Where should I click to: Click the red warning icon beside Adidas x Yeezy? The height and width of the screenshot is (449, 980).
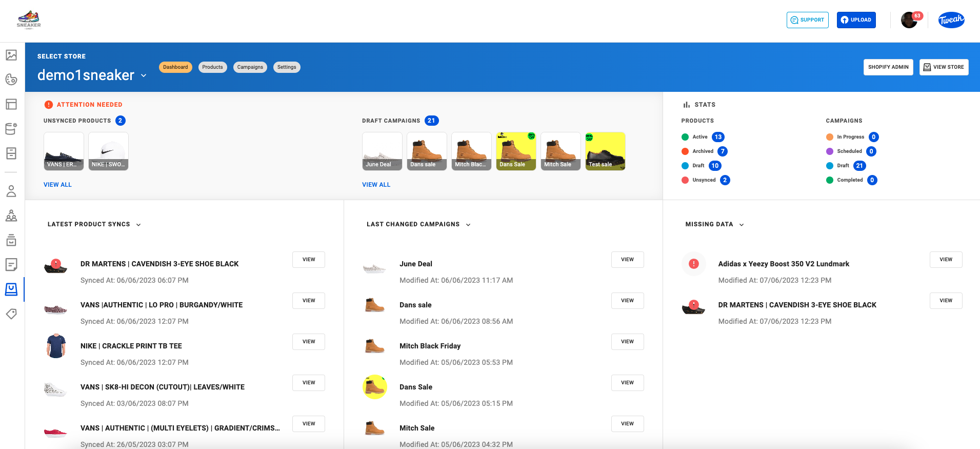coord(694,264)
